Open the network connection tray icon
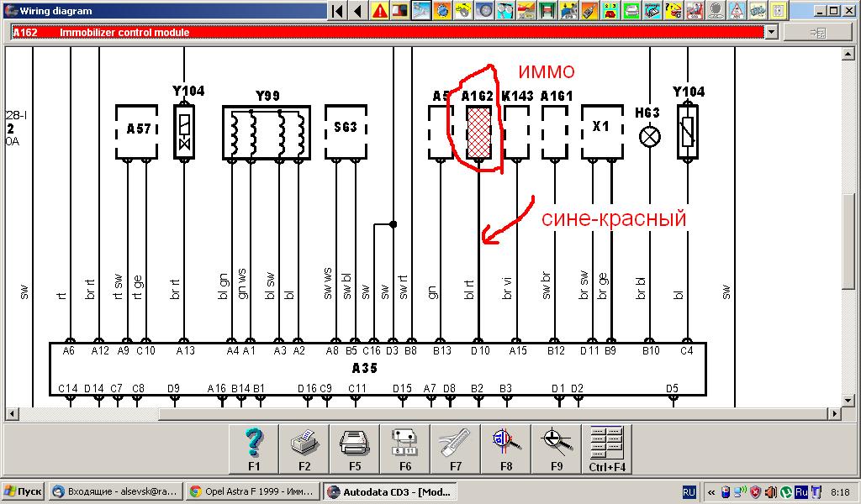Screen dimensions: 861x504 click(740, 492)
